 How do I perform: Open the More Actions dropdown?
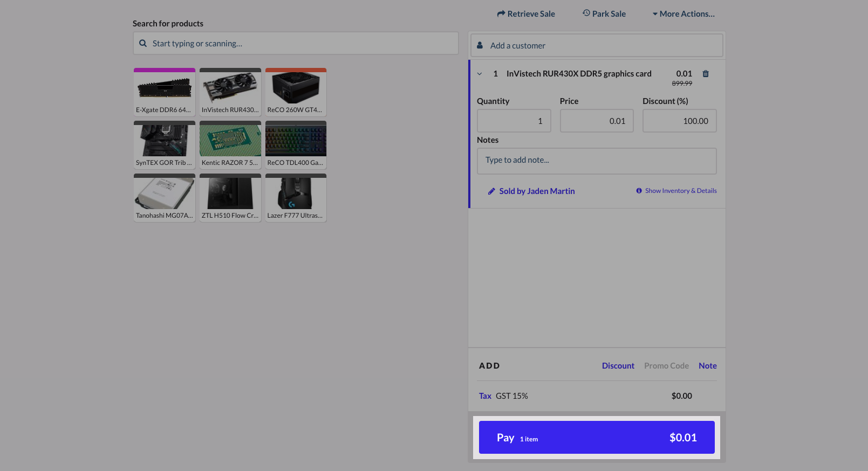(x=684, y=14)
